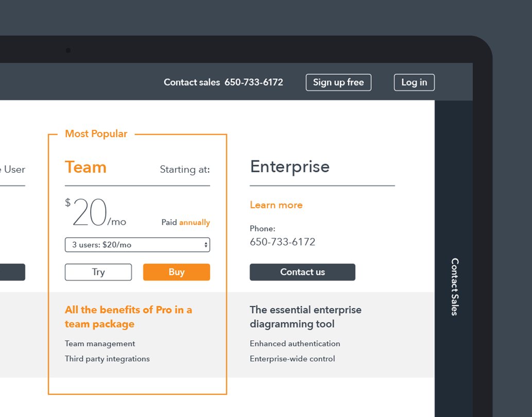Click the Contact us button
Screen dimensions: 532x417
[x=302, y=272]
